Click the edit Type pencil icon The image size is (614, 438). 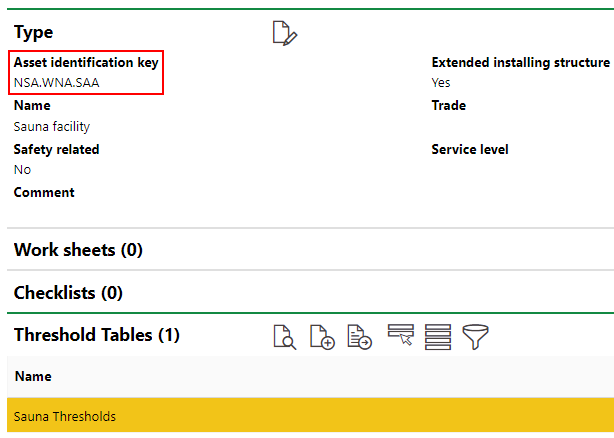(285, 33)
